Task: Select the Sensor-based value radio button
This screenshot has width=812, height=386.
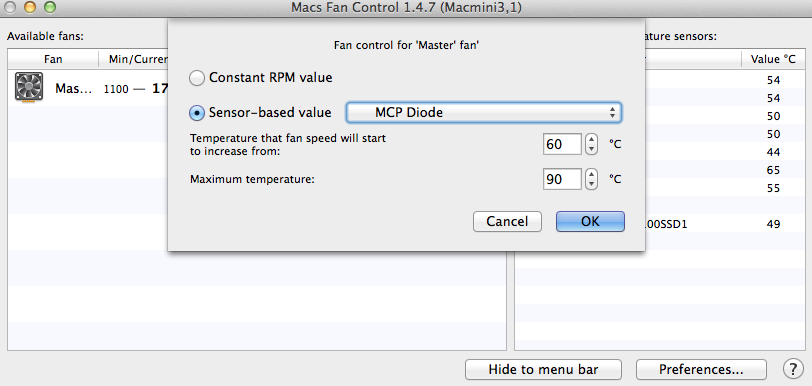Action: pos(197,112)
